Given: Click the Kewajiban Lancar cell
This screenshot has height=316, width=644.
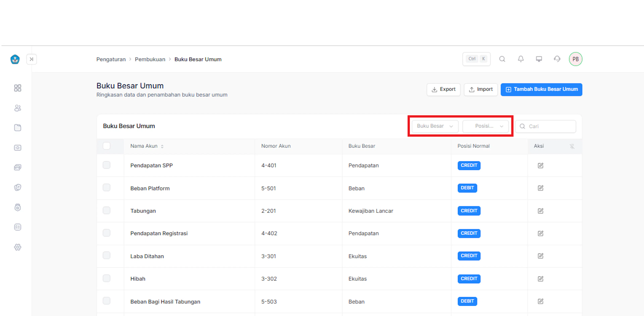Looking at the screenshot, I should pyautogui.click(x=371, y=211).
